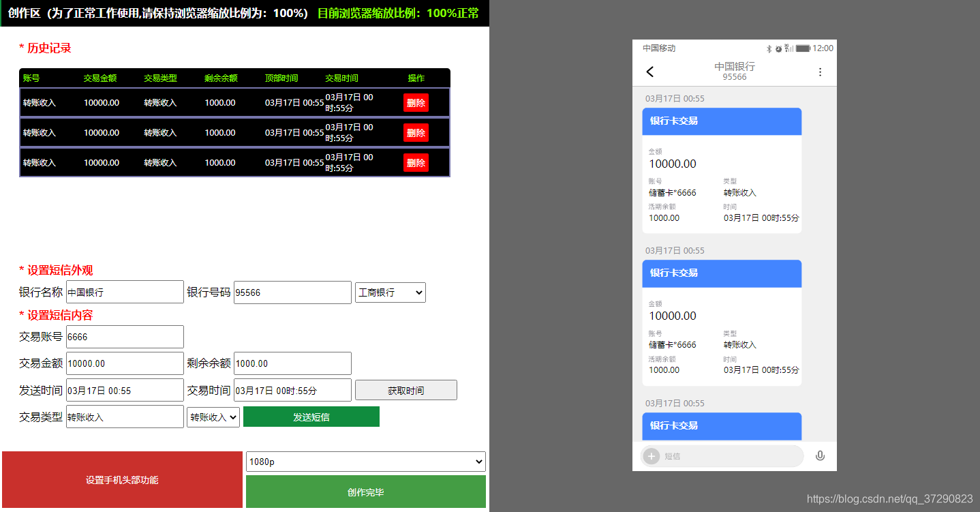This screenshot has width=980, height=512.
Task: Click the 银行名称 input field
Action: tap(125, 292)
